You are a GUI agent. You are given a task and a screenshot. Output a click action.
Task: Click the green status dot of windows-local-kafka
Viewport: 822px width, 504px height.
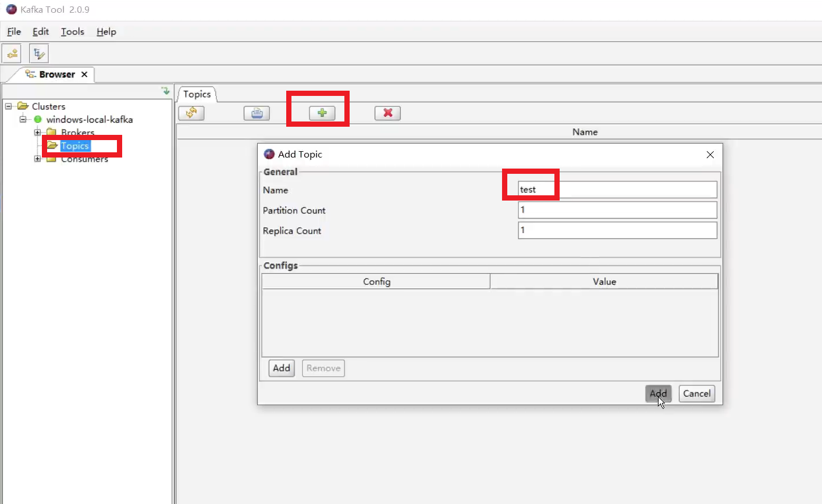coord(38,120)
